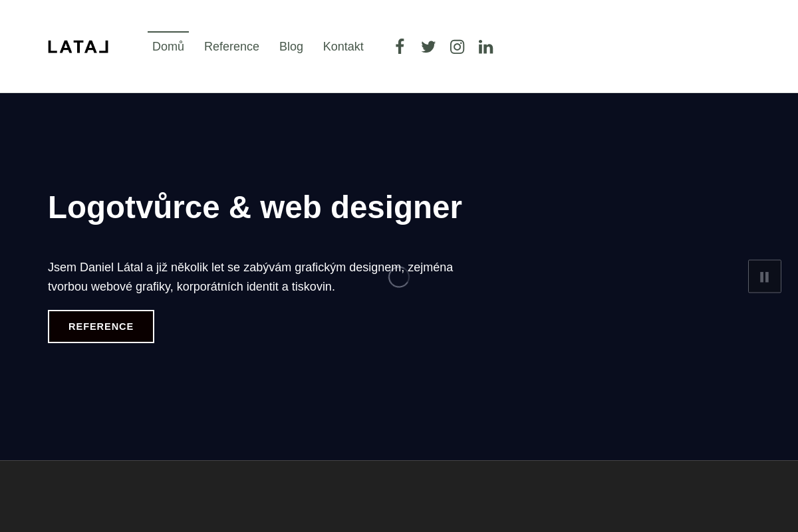The height and width of the screenshot is (532, 798).
Task: Click "tvorbou webové grafiky" in the intro text
Action: coord(110,287)
